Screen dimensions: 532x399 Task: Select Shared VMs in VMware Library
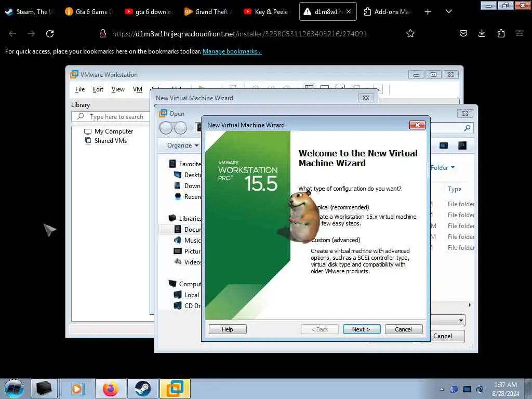pos(105,141)
